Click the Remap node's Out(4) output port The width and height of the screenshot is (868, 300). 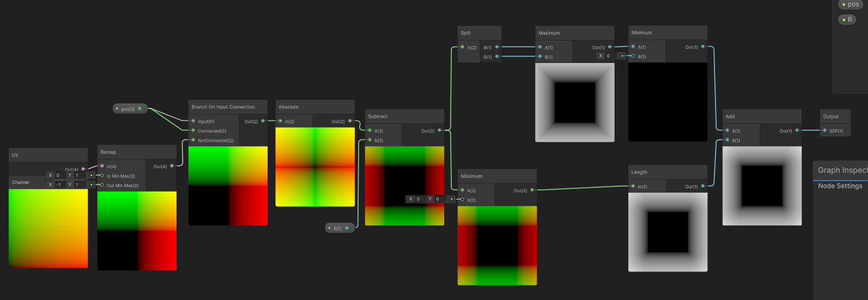pyautogui.click(x=172, y=166)
